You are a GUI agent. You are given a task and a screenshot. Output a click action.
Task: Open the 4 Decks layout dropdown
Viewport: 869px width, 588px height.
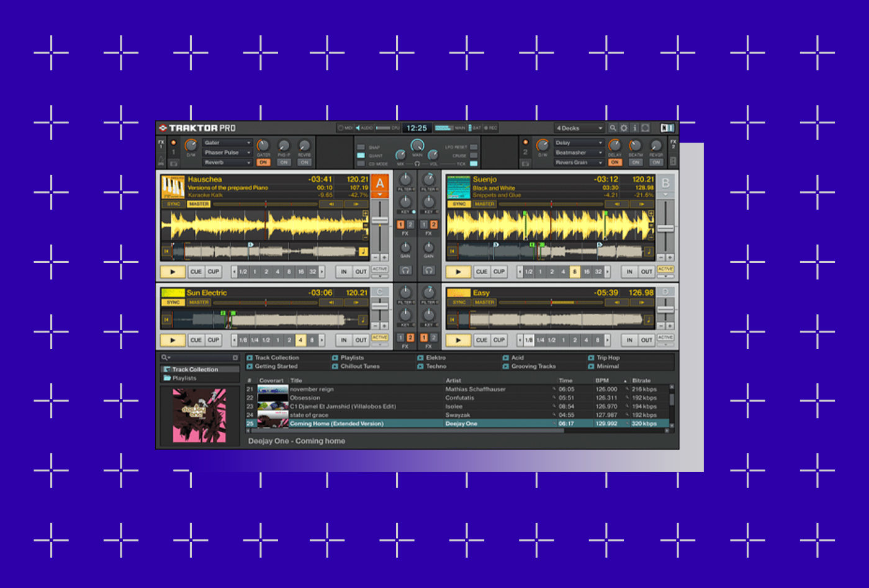(x=579, y=128)
